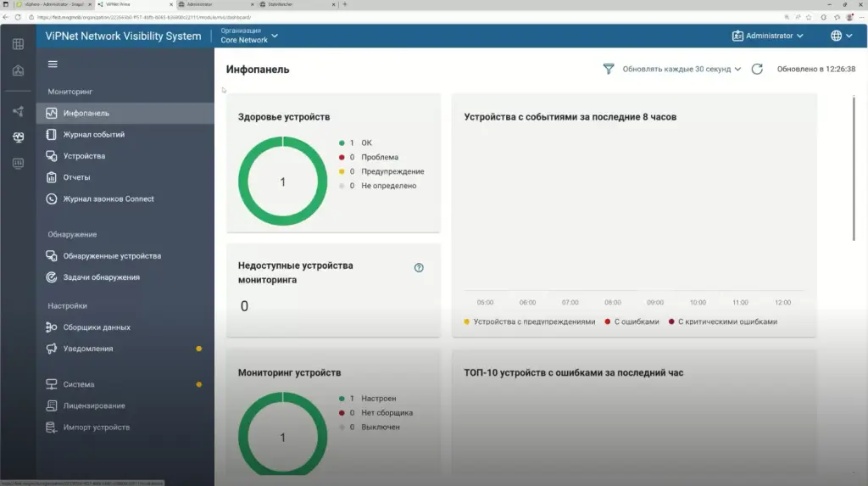Image resolution: width=868 pixels, height=486 pixels.
Task: Open the grid apps icon in left rail
Action: (x=18, y=44)
